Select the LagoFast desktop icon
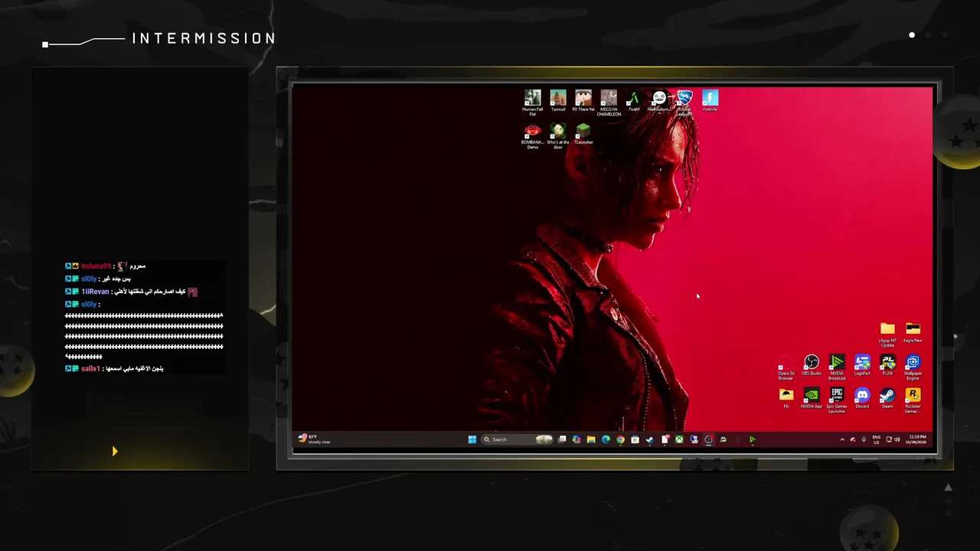The image size is (980, 551). pyautogui.click(x=862, y=366)
